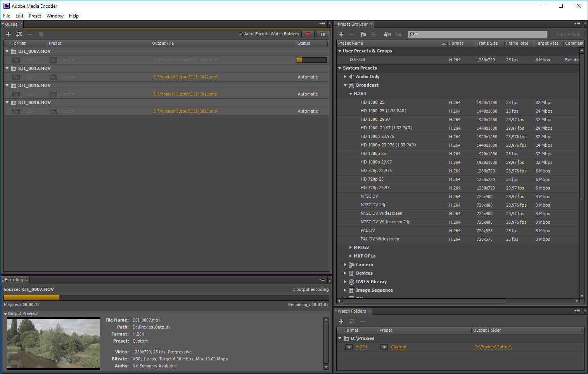
Task: Open the Preset Browser panel menu
Action: [x=577, y=24]
